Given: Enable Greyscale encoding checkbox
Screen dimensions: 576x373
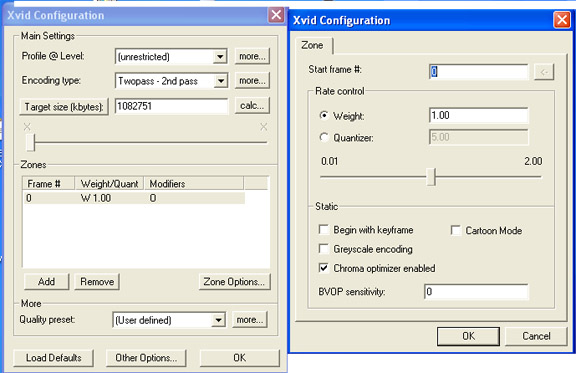Looking at the screenshot, I should tap(324, 249).
